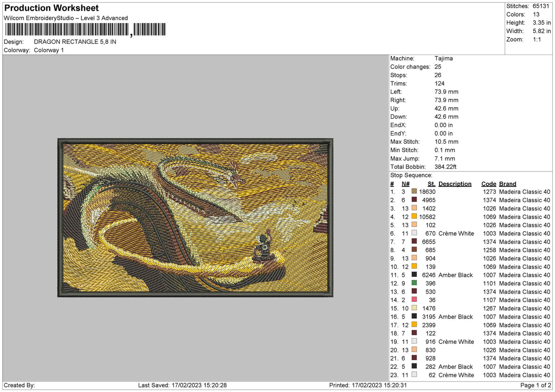The width and height of the screenshot is (555, 392).
Task: Click stitch count 6246 in stop 11
Action: [429, 275]
